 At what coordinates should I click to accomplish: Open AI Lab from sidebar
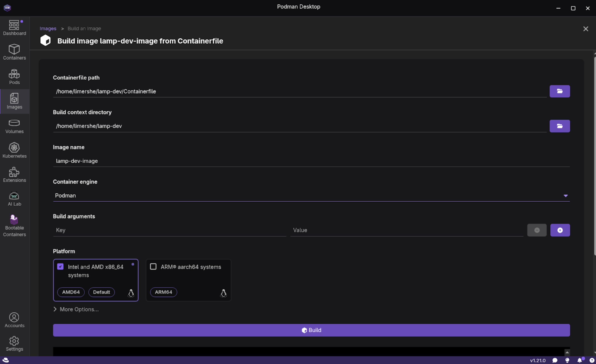(x=14, y=199)
